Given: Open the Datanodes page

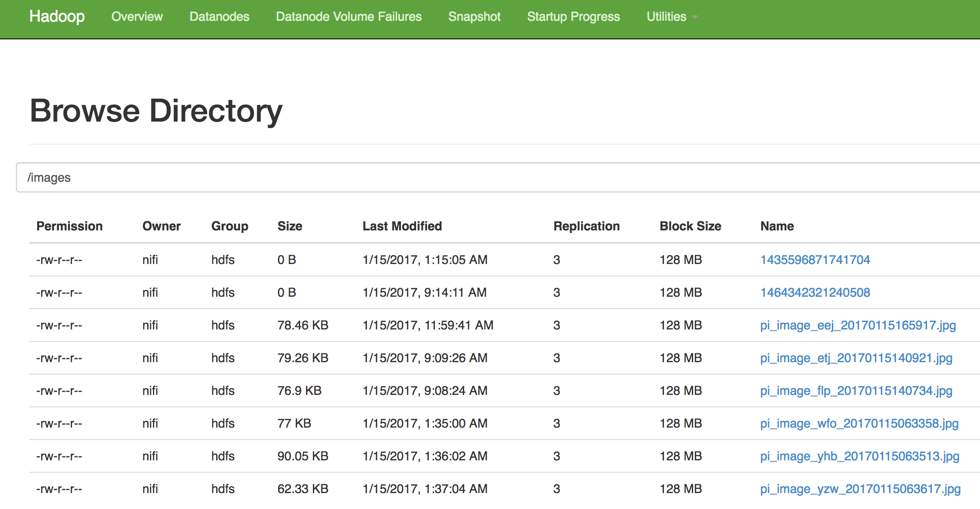Looking at the screenshot, I should point(219,17).
